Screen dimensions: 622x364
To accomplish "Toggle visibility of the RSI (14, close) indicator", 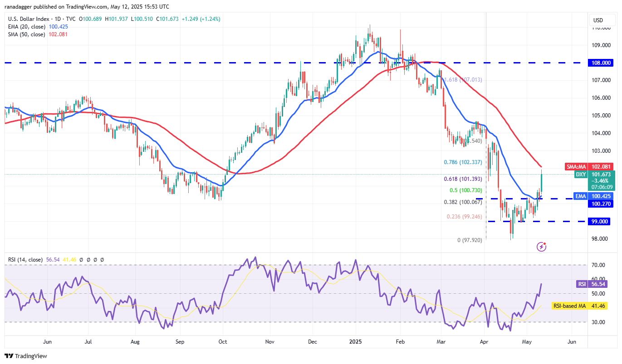I will [25, 260].
